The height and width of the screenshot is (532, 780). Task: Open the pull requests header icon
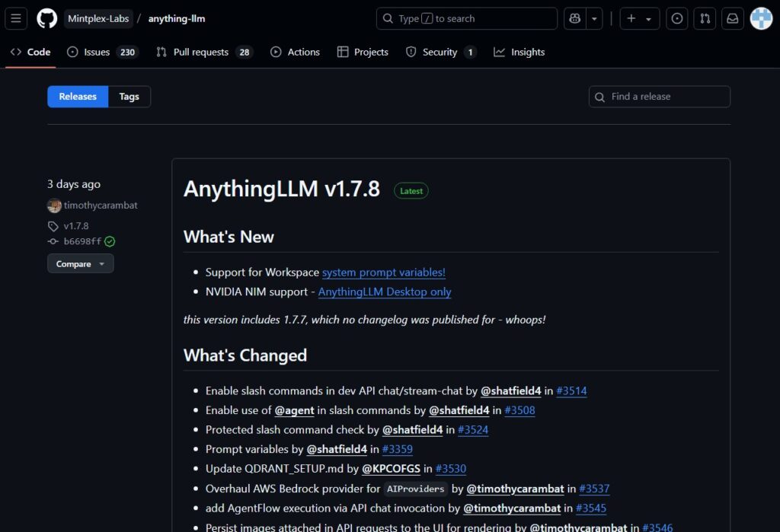coord(705,18)
